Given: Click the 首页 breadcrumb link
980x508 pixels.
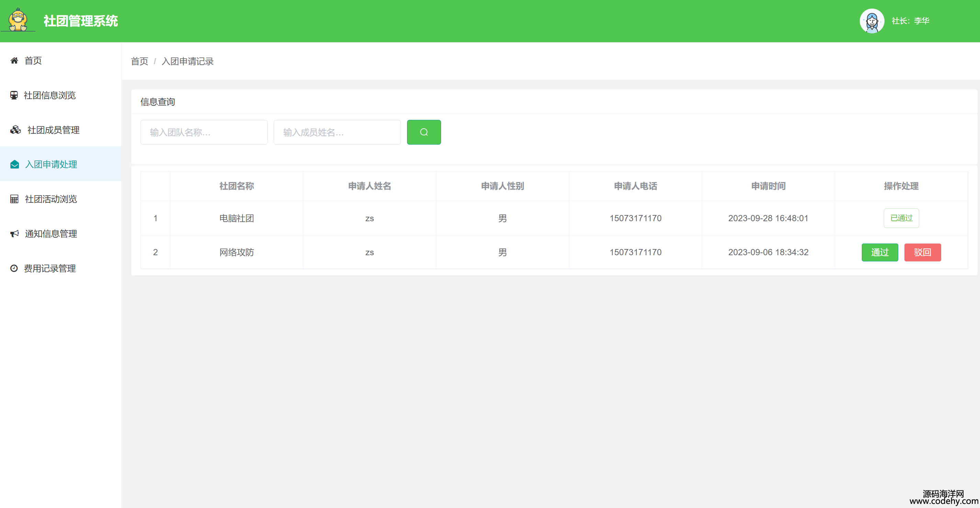Looking at the screenshot, I should pos(139,61).
